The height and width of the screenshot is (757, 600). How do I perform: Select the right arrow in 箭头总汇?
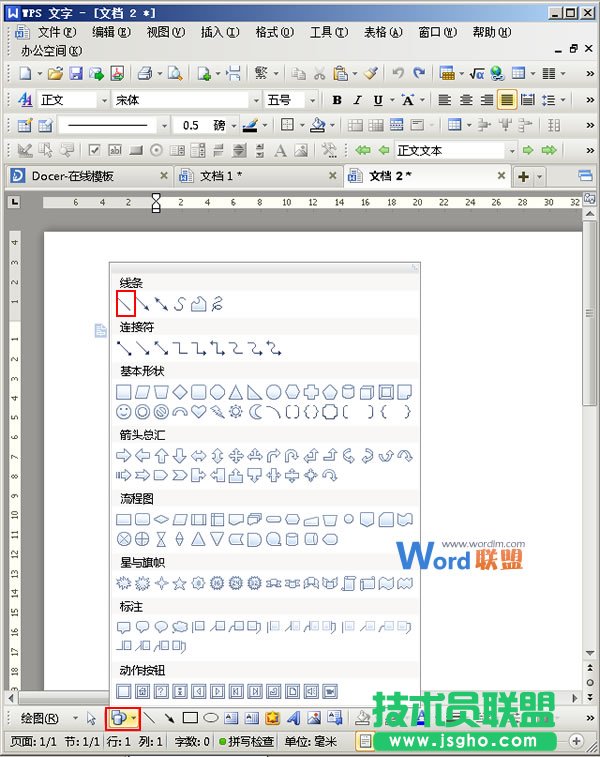click(124, 455)
